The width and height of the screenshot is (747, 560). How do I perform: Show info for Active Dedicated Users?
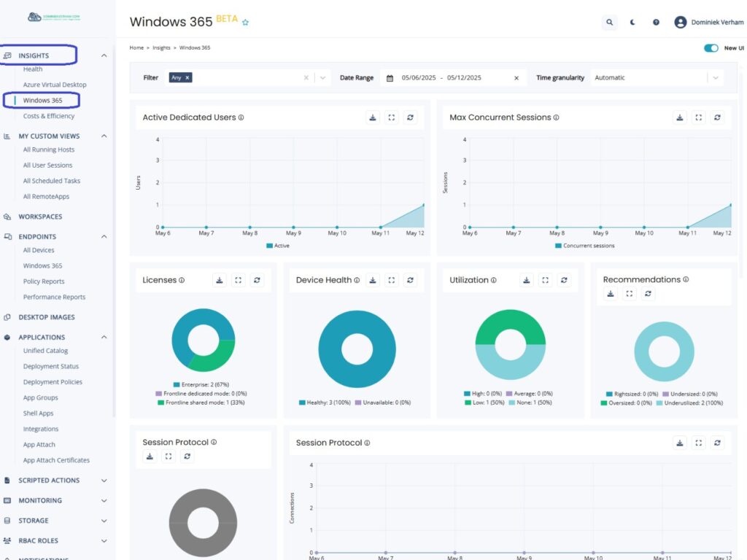coord(241,117)
